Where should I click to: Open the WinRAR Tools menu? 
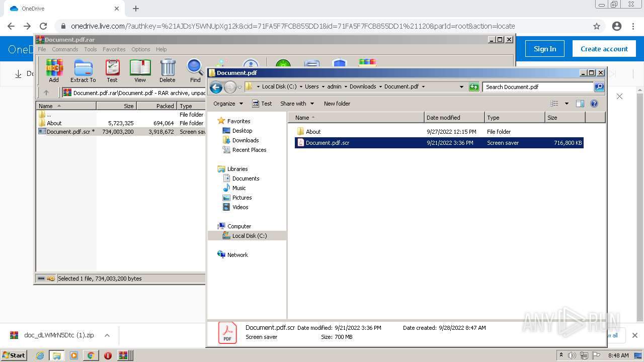[x=91, y=49]
